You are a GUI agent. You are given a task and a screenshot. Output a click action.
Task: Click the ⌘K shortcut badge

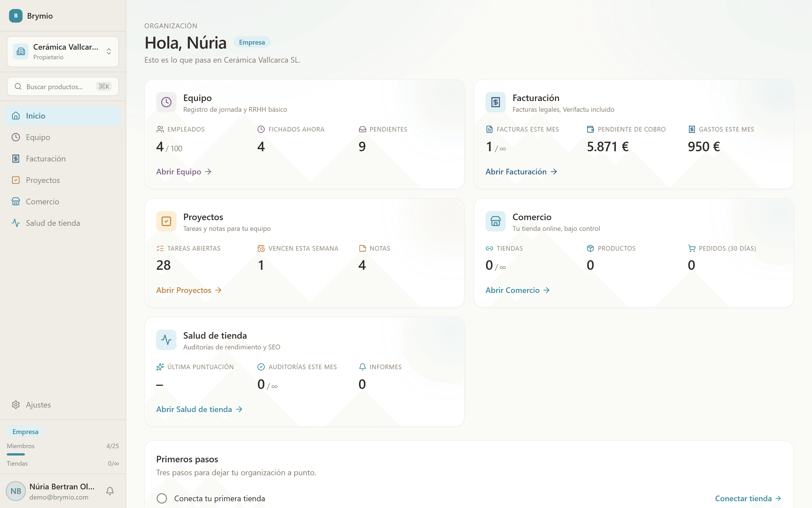[x=104, y=87]
